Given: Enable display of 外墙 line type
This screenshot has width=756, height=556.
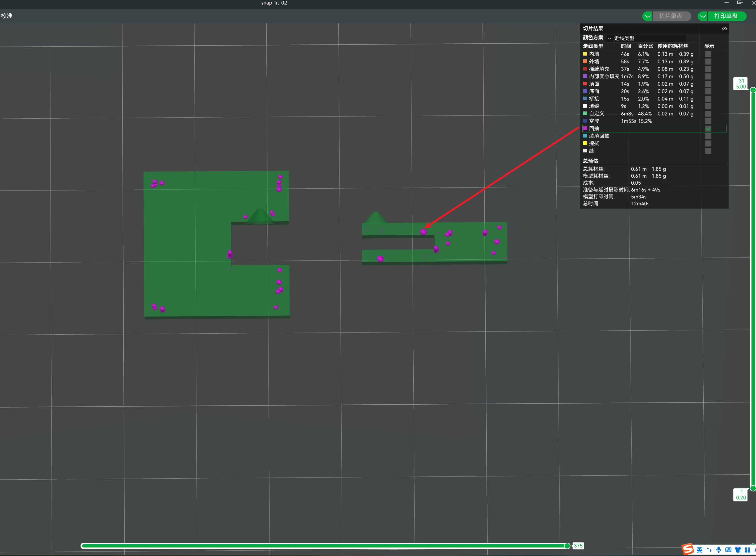Looking at the screenshot, I should [708, 62].
